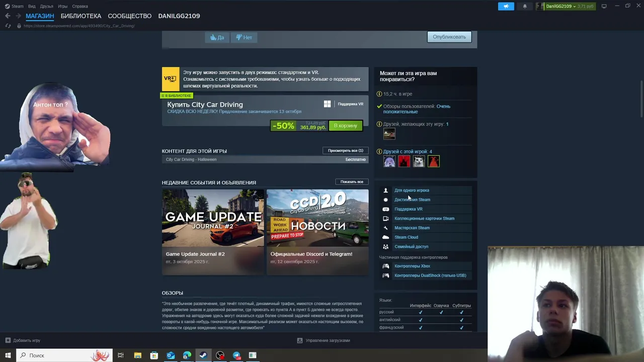Click the Опубликовать button
Viewport: 644px width, 362px height.
coord(449,37)
